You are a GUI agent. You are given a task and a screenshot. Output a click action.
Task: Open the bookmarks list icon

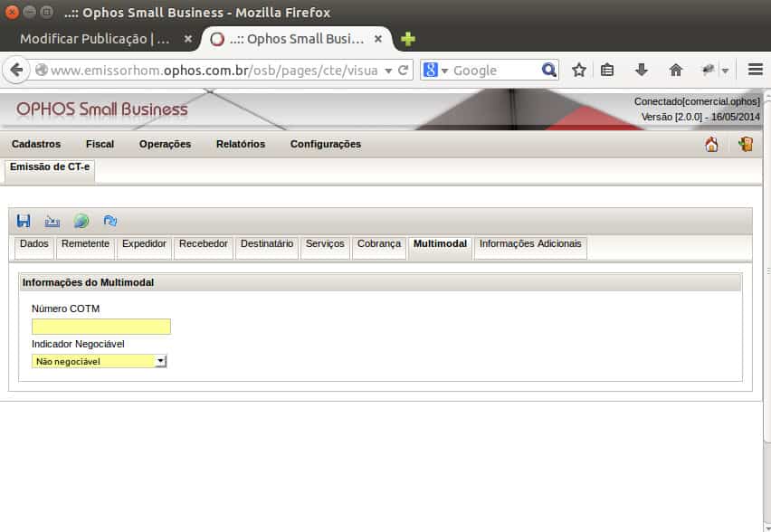coord(607,70)
